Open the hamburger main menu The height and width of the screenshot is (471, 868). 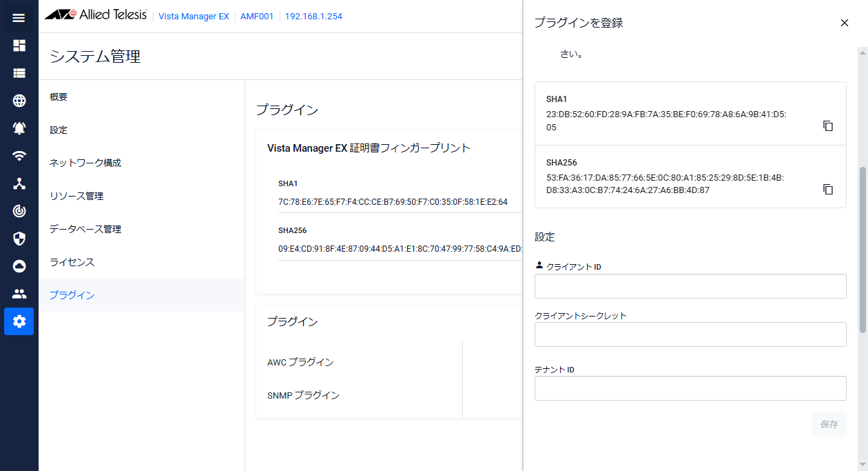[19, 18]
